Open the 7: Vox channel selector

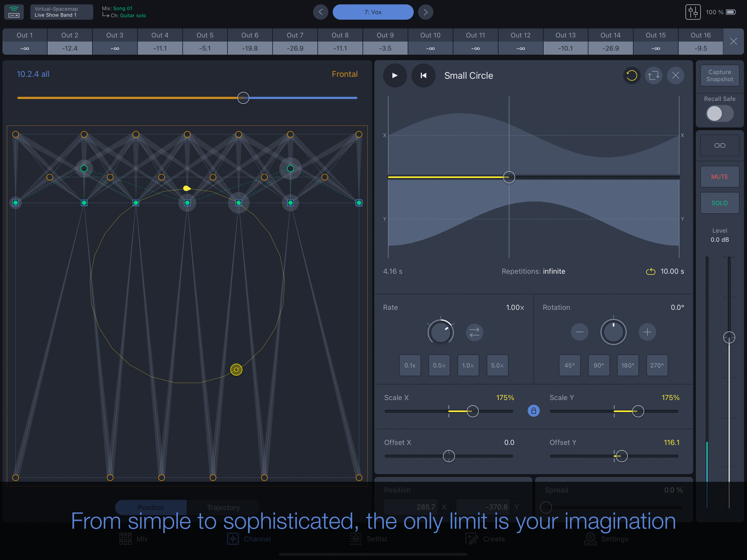[373, 12]
